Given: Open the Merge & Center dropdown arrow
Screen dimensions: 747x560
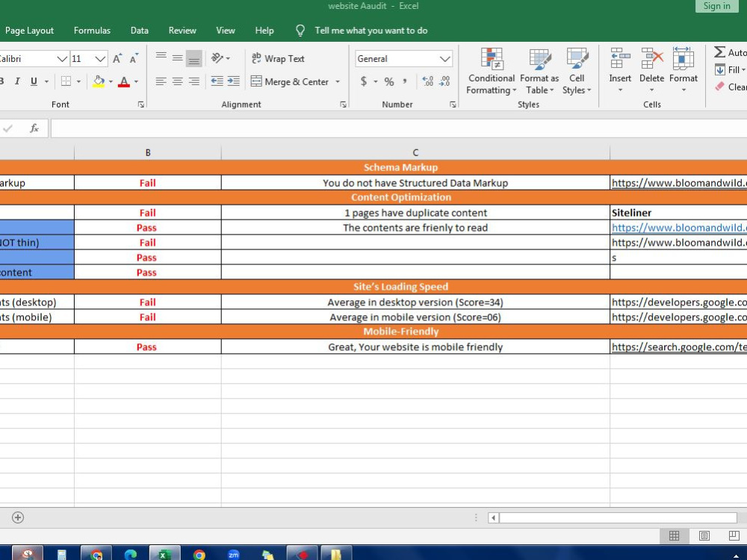Looking at the screenshot, I should pos(338,82).
